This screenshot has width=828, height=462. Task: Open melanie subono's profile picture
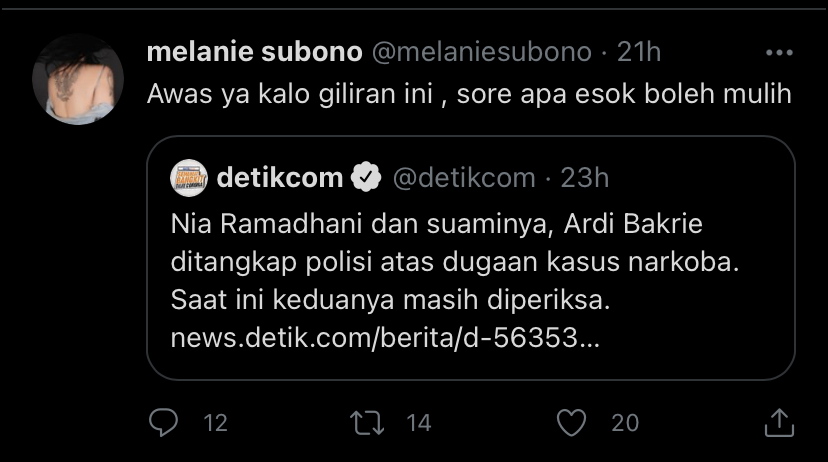pyautogui.click(x=78, y=79)
